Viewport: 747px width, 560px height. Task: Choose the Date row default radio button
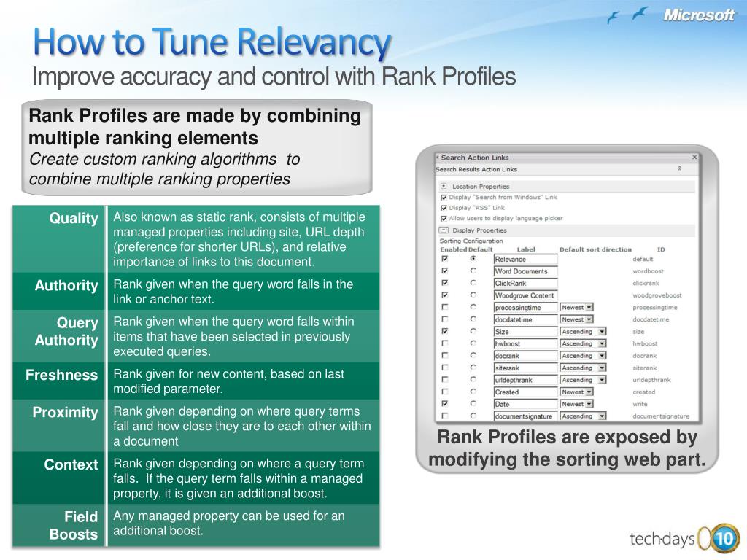(473, 404)
